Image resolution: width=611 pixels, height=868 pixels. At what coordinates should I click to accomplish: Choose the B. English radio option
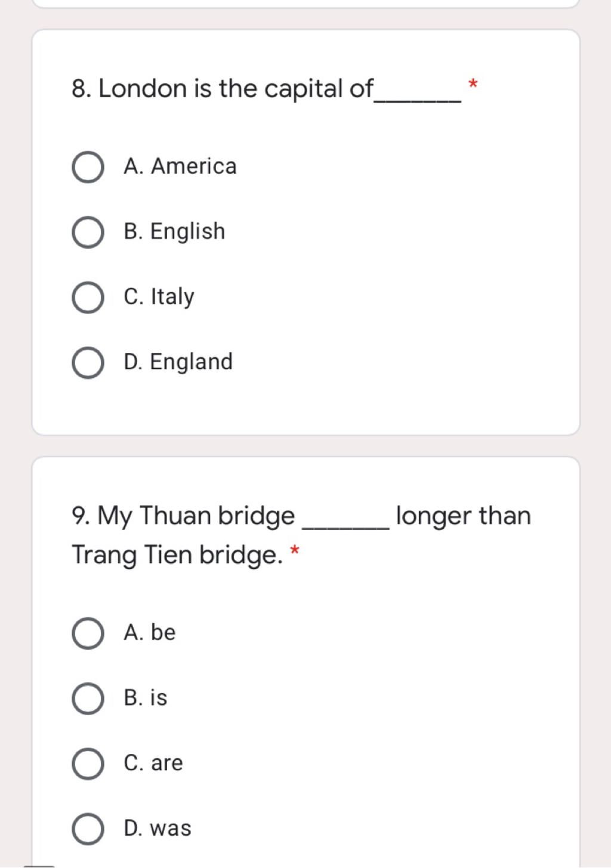click(x=88, y=232)
